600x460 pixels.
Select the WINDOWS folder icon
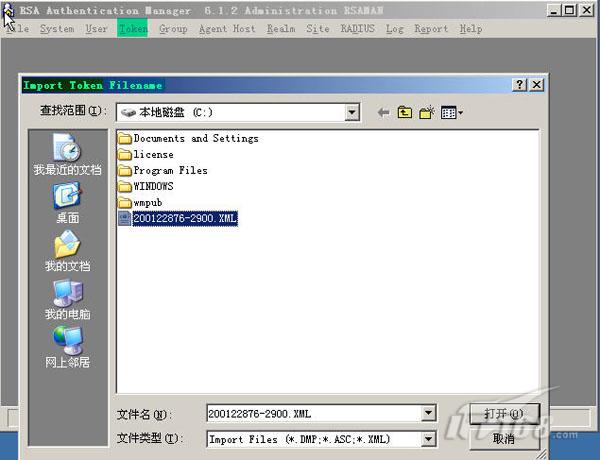(125, 187)
